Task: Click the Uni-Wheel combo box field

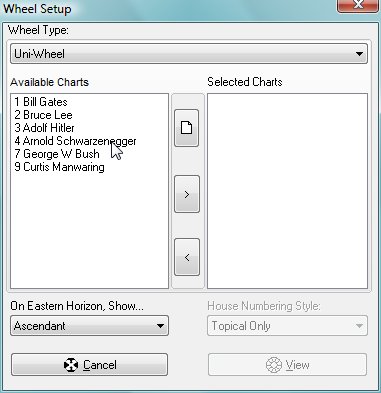Action: pos(189,54)
